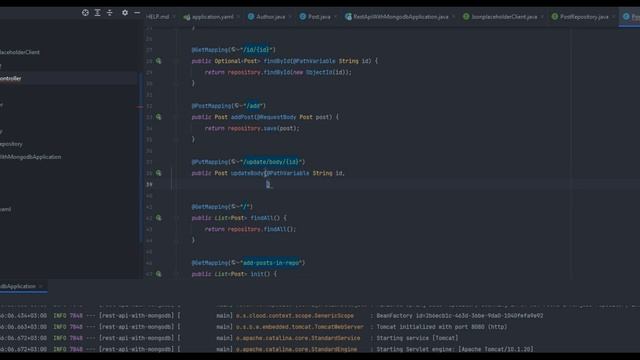Select RestApiWithMongodbApplication in project tree
This screenshot has width=640, height=360.
tap(30, 157)
